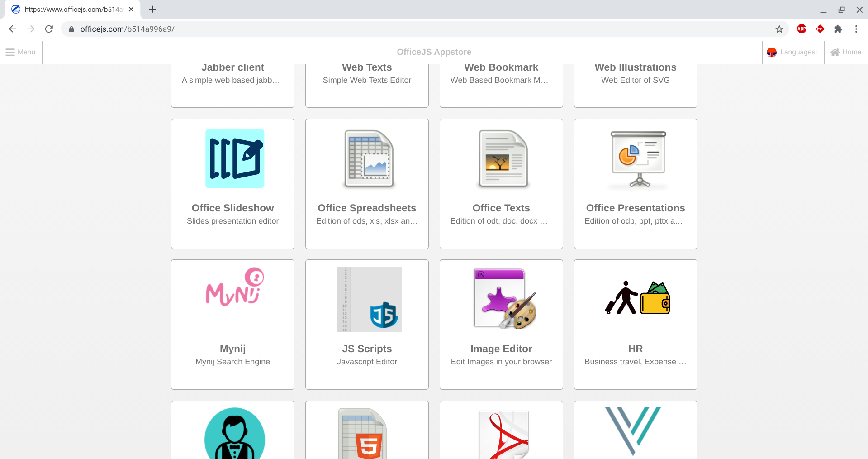Open the AdBlock Plus extension icon
This screenshot has width=868, height=459.
802,29
